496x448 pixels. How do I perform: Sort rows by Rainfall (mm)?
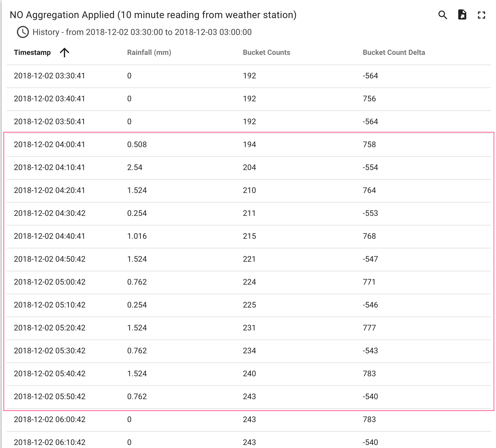[149, 52]
